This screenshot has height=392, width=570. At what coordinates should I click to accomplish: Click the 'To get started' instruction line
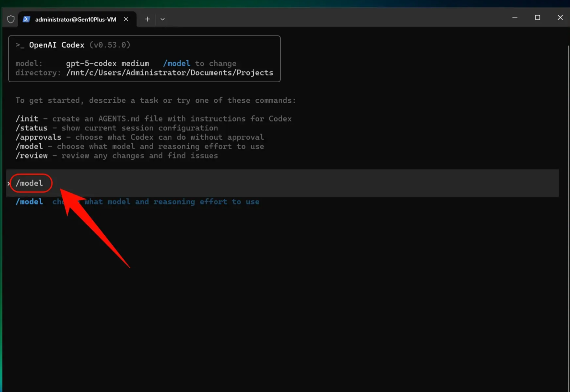click(156, 100)
